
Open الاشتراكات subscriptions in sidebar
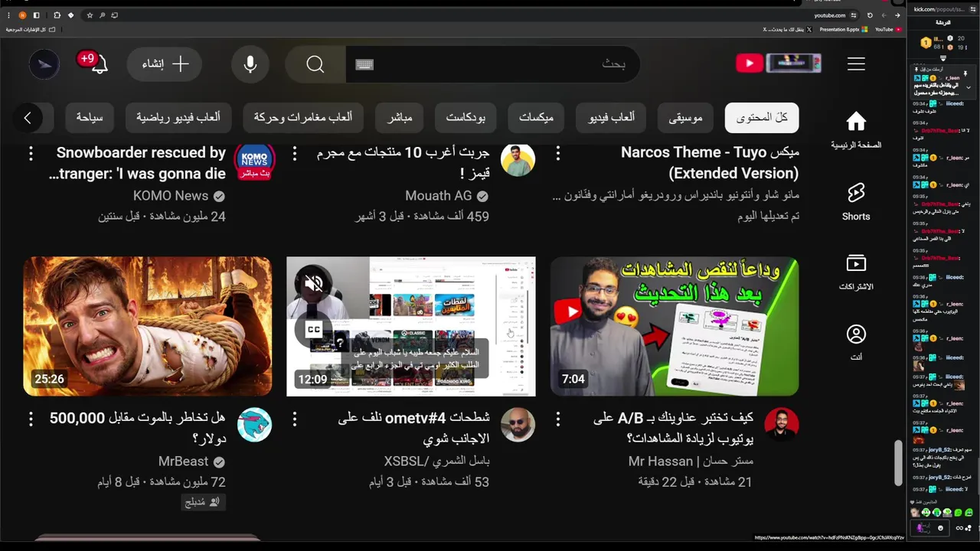(x=856, y=272)
